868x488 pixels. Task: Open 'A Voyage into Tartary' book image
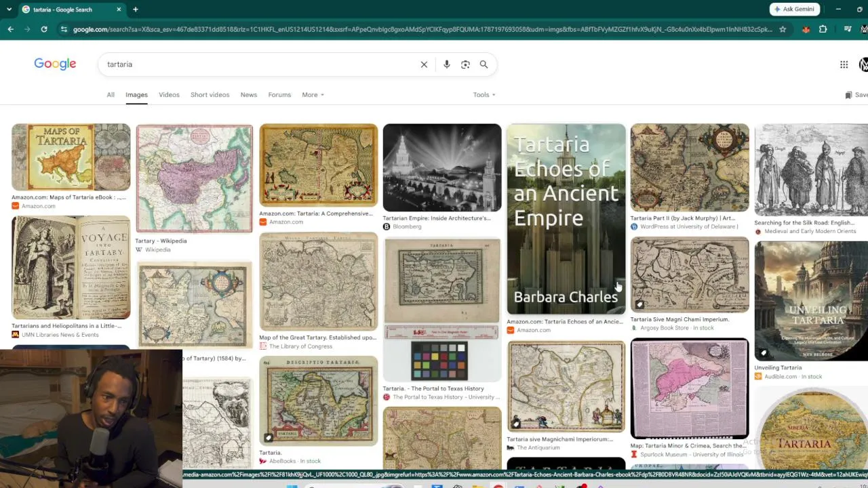pyautogui.click(x=71, y=267)
